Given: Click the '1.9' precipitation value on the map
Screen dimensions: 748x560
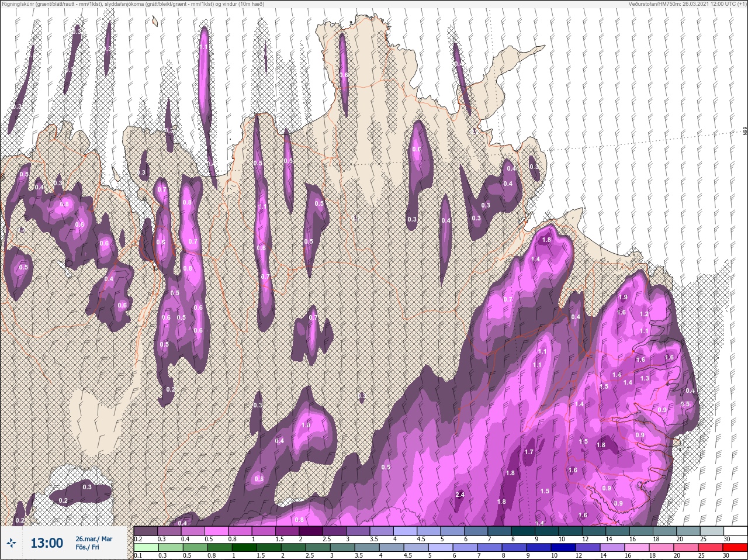Looking at the screenshot, I should (x=623, y=297).
